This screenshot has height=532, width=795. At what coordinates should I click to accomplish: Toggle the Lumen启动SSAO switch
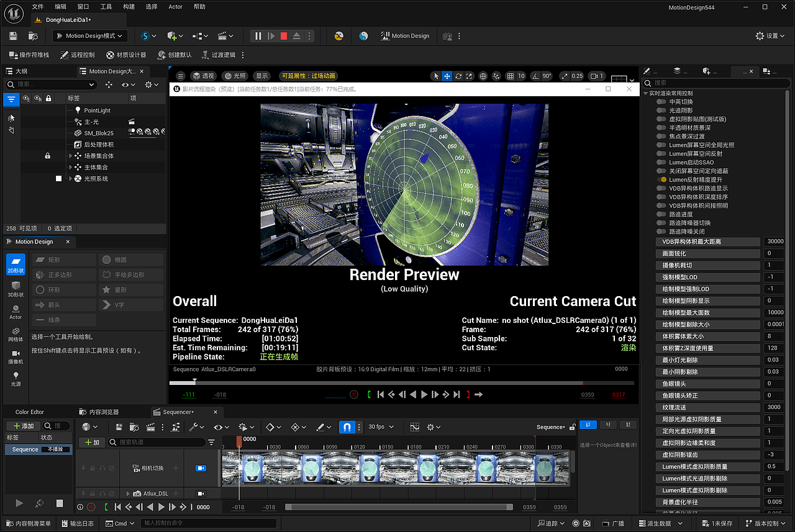tap(661, 162)
